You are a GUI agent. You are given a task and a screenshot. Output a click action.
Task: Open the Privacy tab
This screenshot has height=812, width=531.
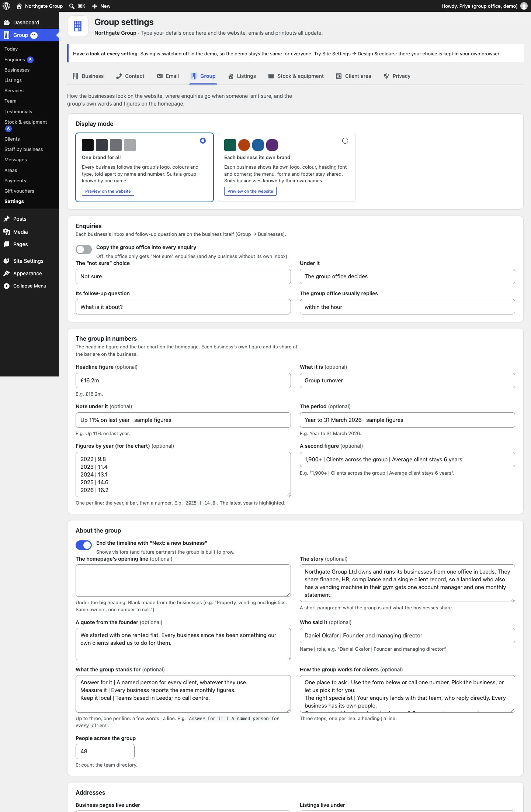397,76
